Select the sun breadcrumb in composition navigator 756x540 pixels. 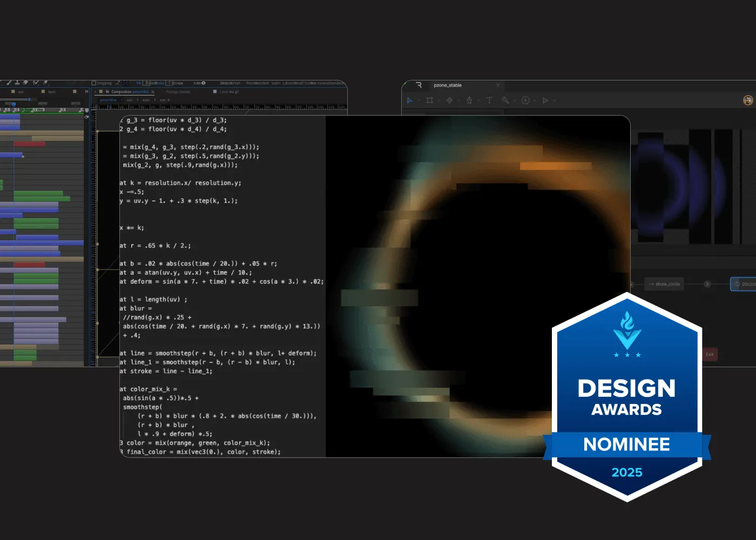pyautogui.click(x=129, y=100)
